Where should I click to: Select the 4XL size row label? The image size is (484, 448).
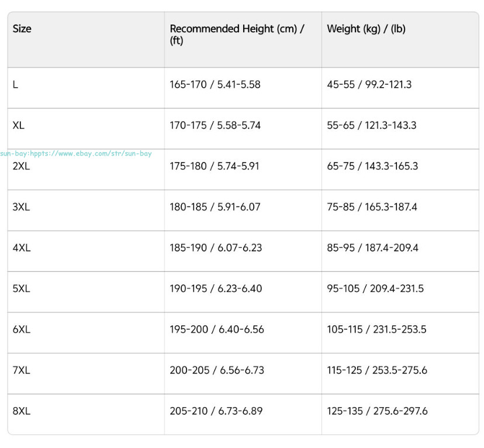coord(22,247)
